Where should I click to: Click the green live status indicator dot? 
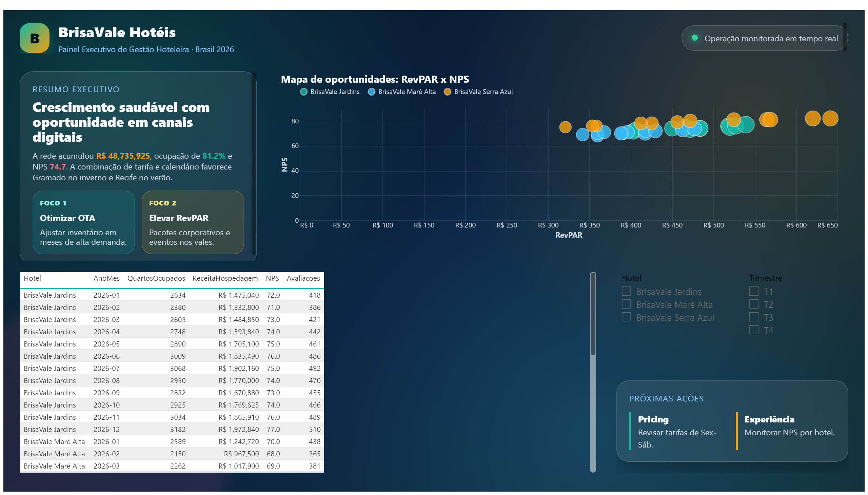(695, 38)
